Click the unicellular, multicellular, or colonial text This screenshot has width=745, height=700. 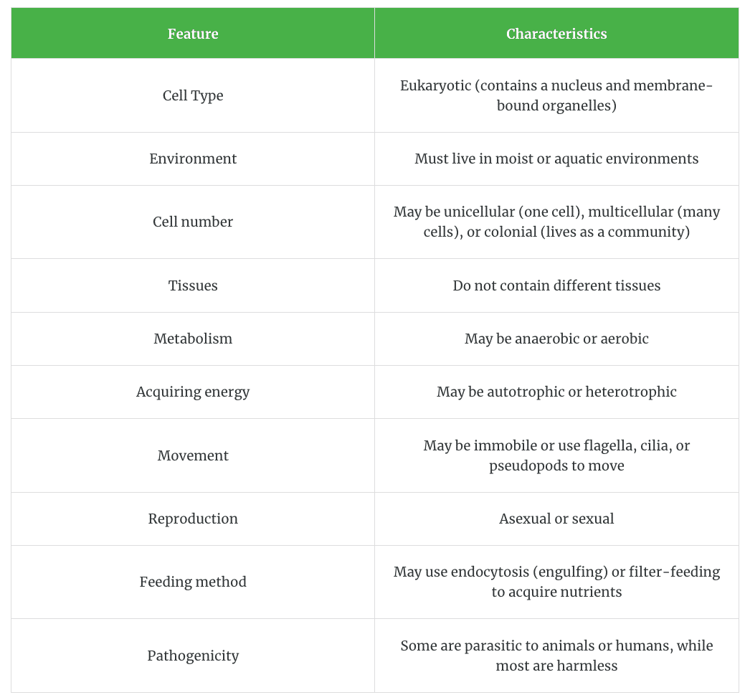pyautogui.click(x=556, y=222)
